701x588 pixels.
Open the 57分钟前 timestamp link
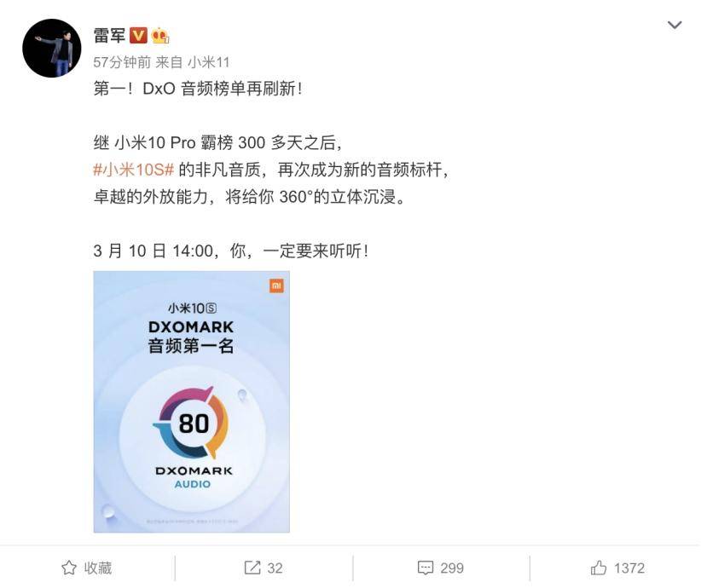[122, 62]
